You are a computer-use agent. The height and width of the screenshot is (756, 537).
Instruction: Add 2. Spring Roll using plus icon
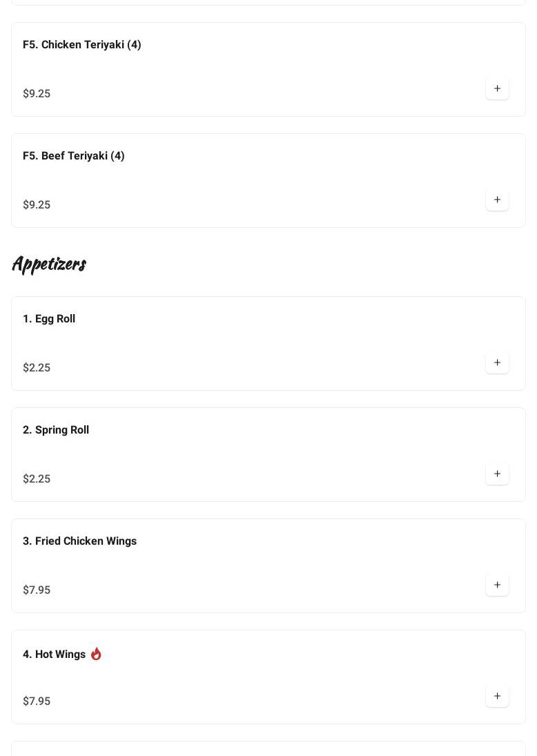pos(497,474)
